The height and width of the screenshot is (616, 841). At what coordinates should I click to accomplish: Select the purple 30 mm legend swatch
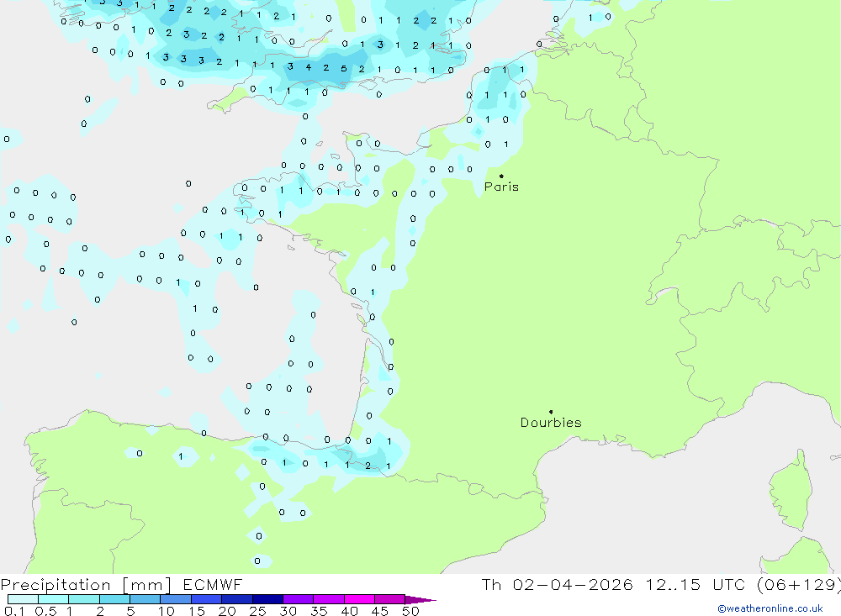pos(299,599)
